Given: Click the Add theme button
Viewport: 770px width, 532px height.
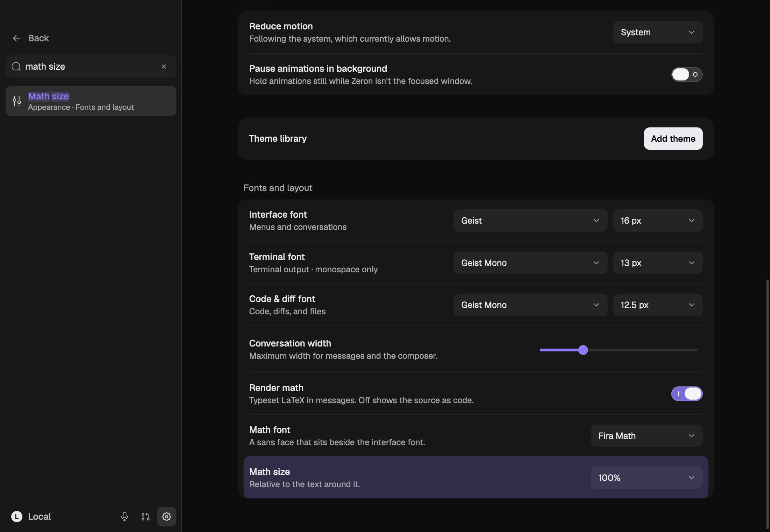Looking at the screenshot, I should tap(673, 139).
